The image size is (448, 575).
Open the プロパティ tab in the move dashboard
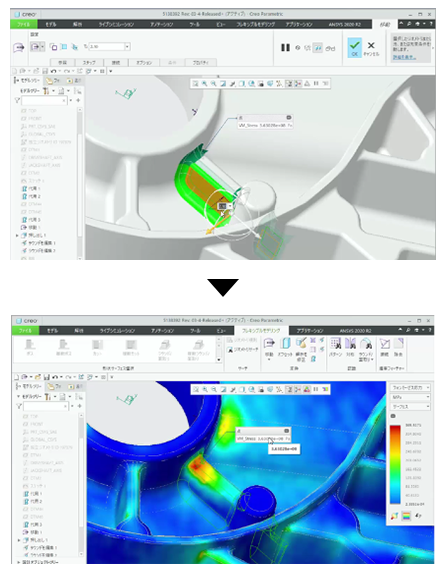[x=201, y=63]
